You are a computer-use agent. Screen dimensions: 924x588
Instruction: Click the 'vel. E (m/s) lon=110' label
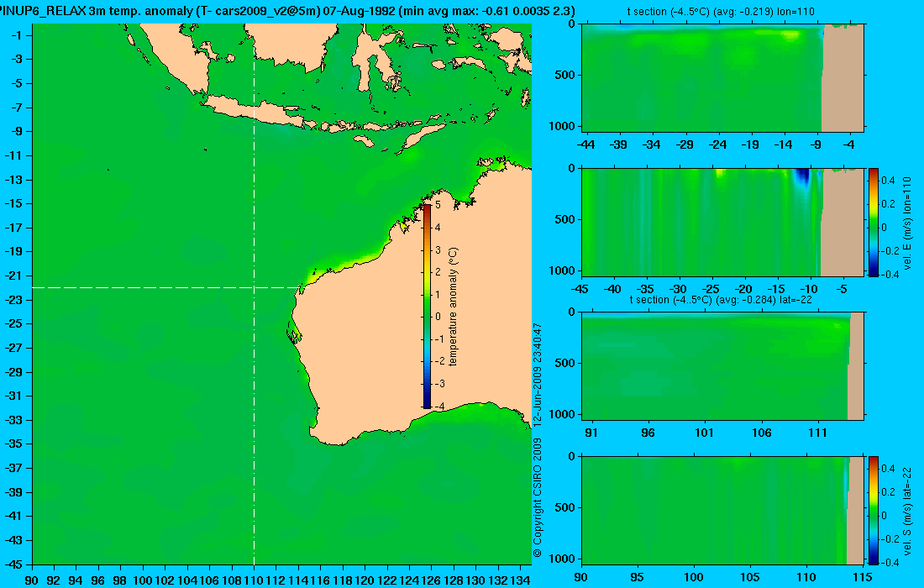[x=907, y=223]
